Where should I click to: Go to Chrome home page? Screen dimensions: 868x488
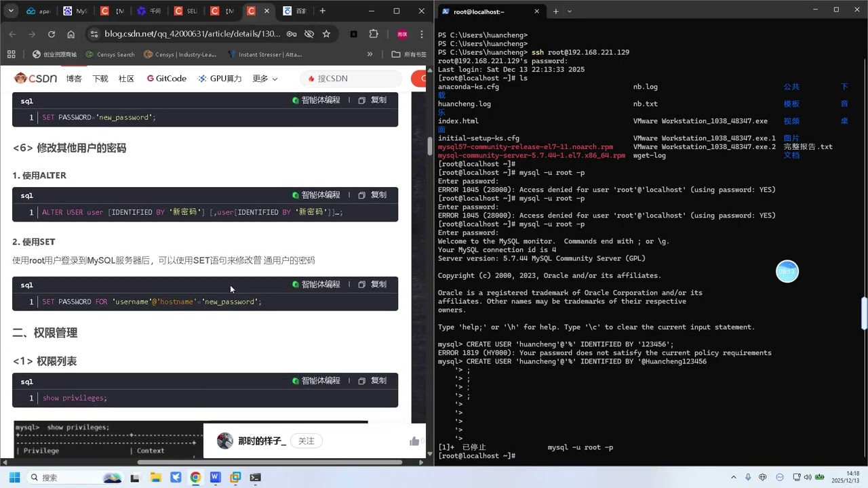coord(71,34)
